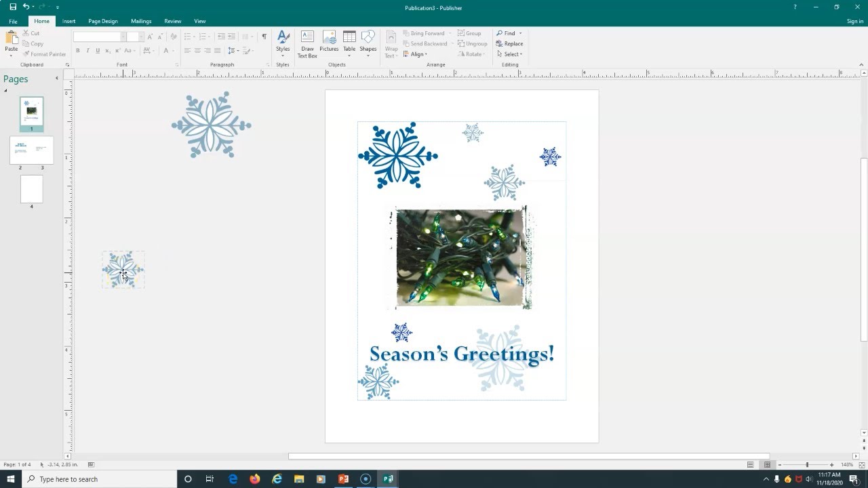Image resolution: width=868 pixels, height=488 pixels.
Task: Justify text in Paragraph group
Action: click(x=217, y=51)
